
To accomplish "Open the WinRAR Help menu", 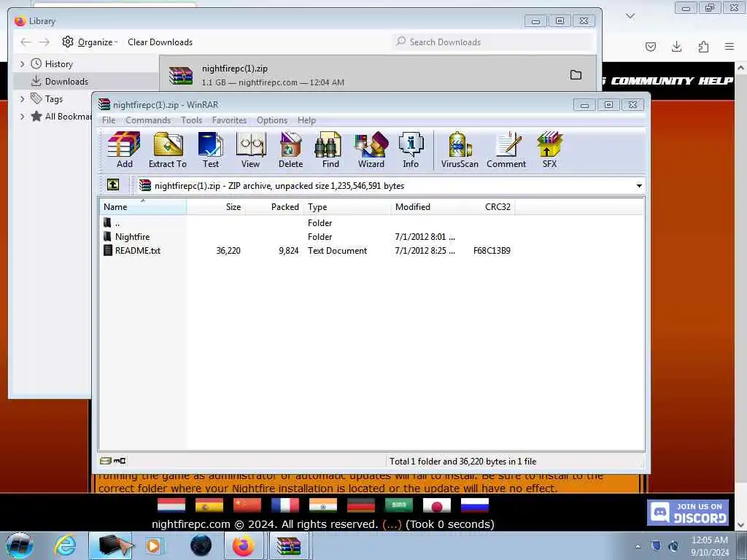I will (x=306, y=120).
